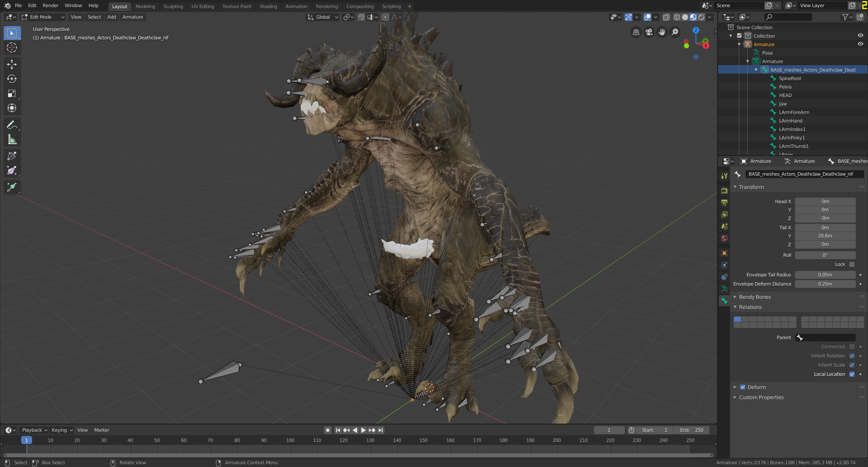
Task: Open the File menu
Action: point(18,5)
